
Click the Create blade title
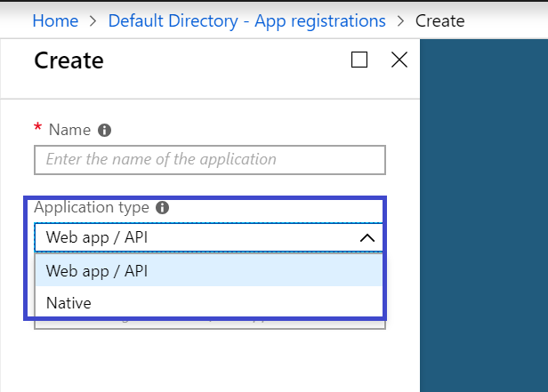tap(68, 60)
